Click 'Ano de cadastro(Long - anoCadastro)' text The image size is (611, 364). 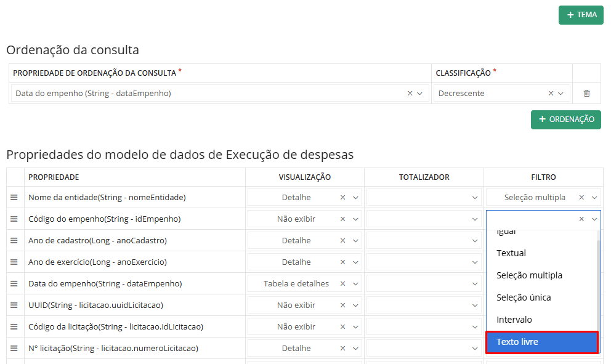[97, 240]
